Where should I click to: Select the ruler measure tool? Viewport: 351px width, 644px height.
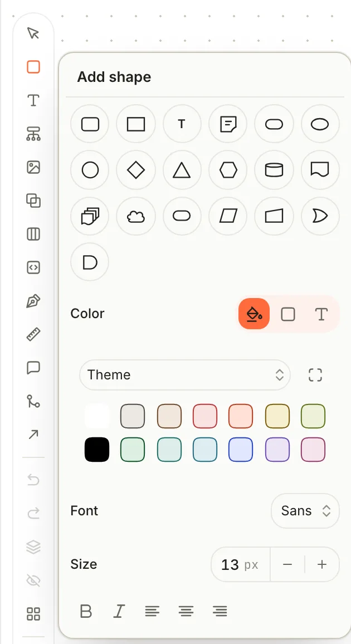coord(33,335)
